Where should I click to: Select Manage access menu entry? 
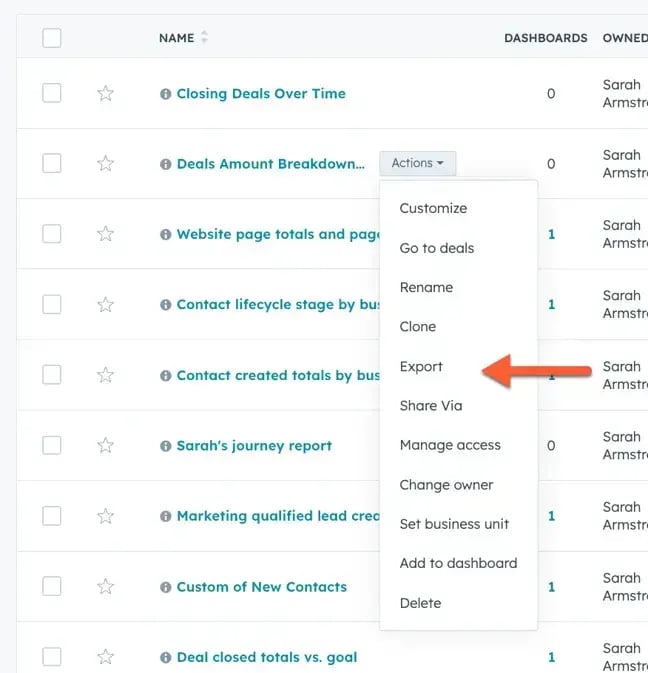tap(450, 445)
